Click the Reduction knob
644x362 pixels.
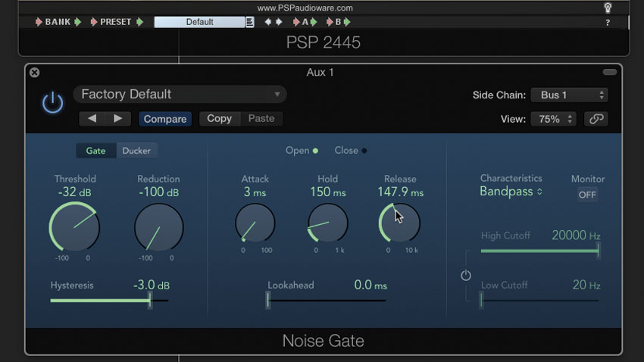[159, 227]
